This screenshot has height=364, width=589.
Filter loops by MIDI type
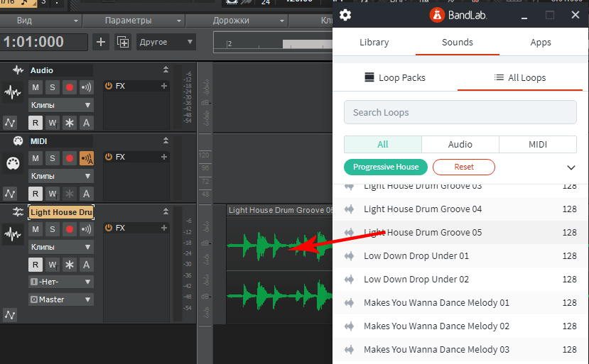click(537, 145)
